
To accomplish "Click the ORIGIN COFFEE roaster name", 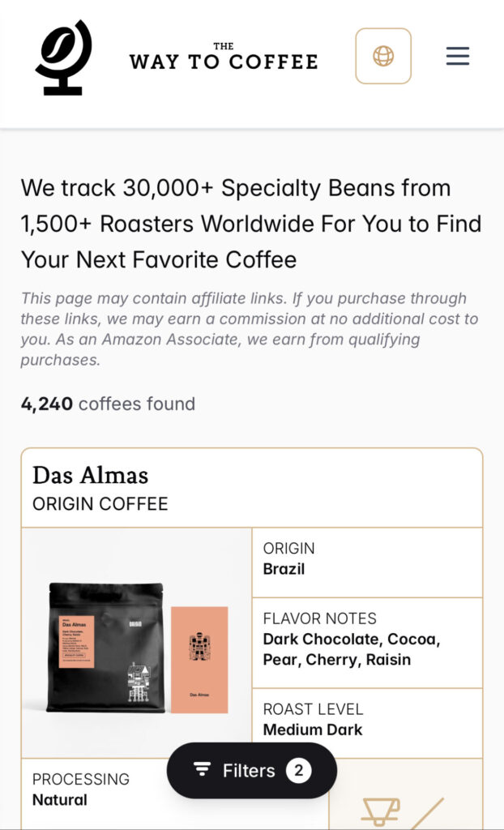I will coord(100,504).
